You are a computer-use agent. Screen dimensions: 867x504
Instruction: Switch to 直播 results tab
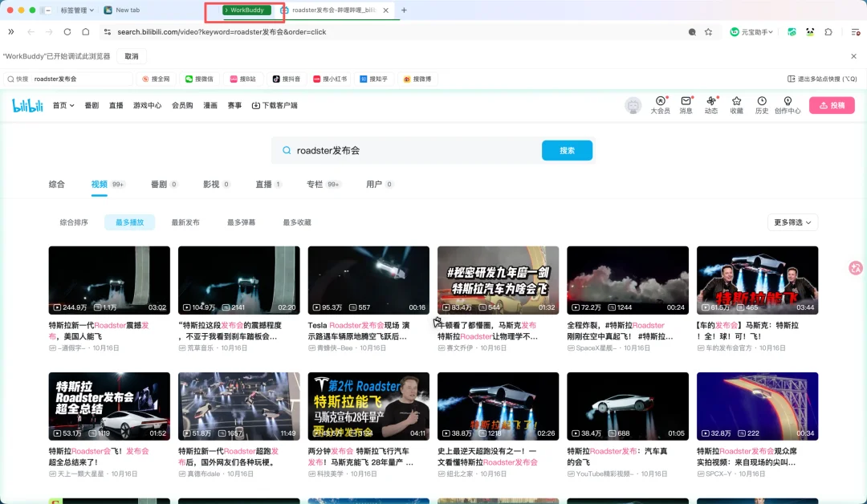(268, 184)
